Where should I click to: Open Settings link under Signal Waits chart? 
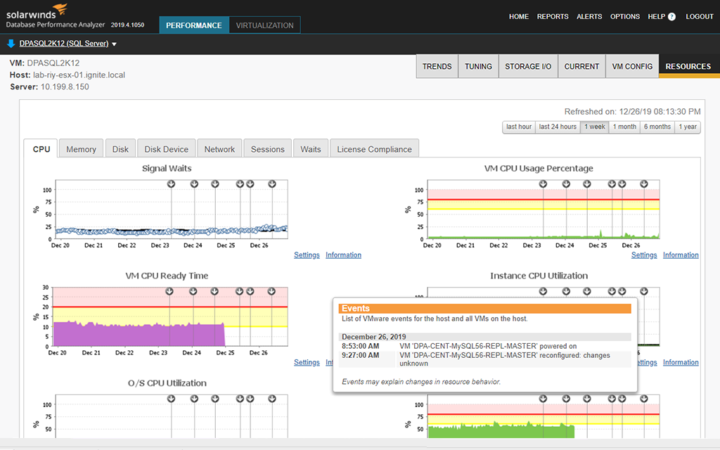coord(307,255)
